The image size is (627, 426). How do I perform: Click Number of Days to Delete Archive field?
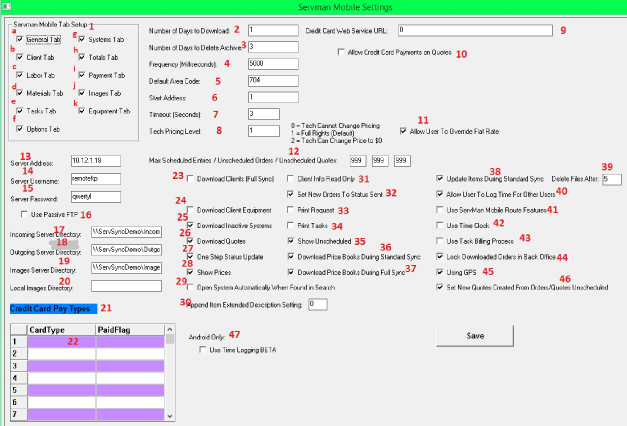pos(273,47)
